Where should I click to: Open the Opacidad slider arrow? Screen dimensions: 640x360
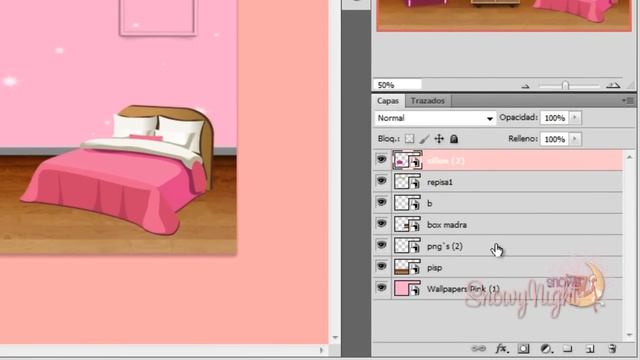pyautogui.click(x=575, y=118)
